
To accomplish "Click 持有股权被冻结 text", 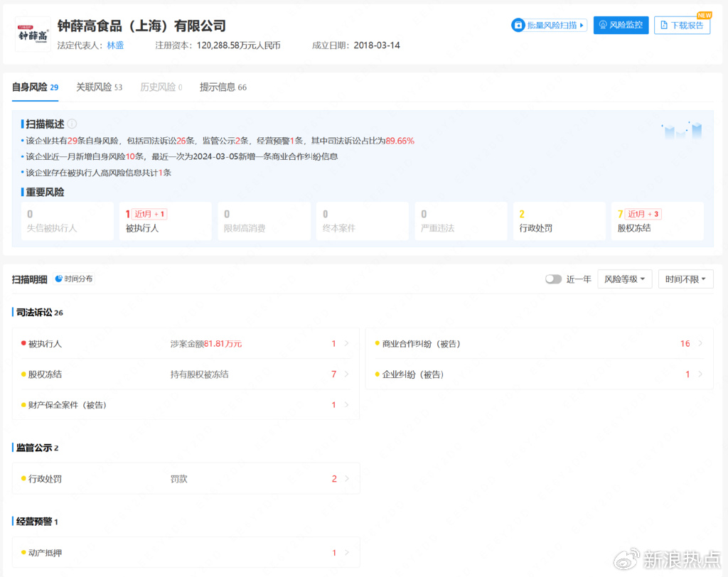I will 199,374.
